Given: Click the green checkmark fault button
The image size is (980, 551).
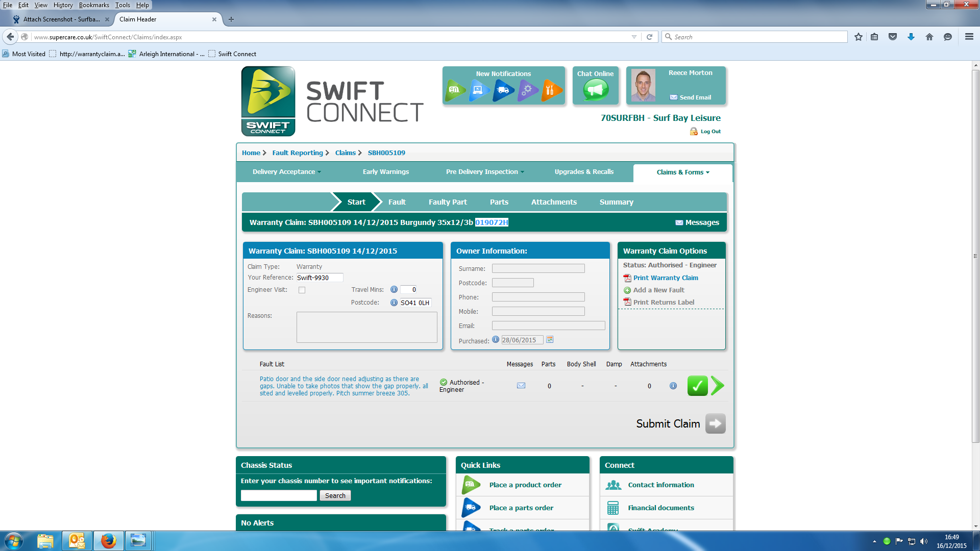Looking at the screenshot, I should [x=697, y=386].
